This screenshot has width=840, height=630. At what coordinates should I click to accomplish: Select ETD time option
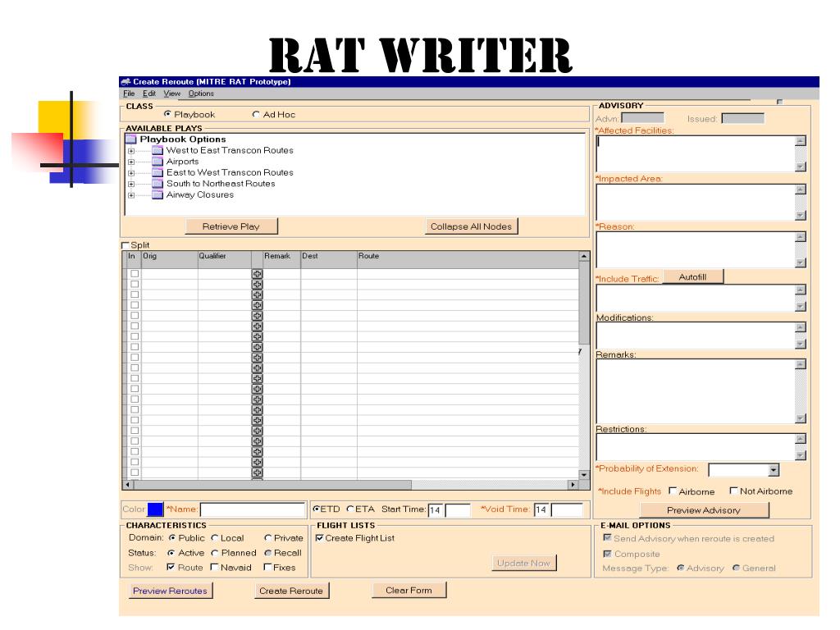tap(316, 509)
